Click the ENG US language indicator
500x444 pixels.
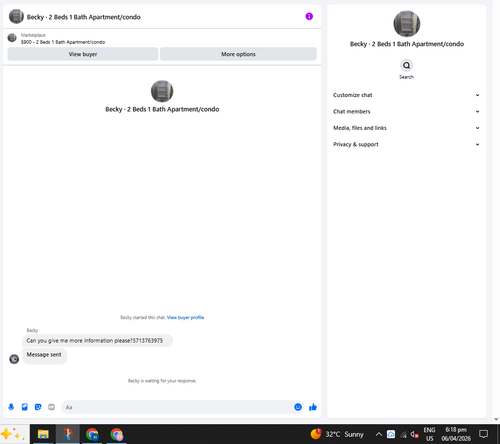point(429,434)
